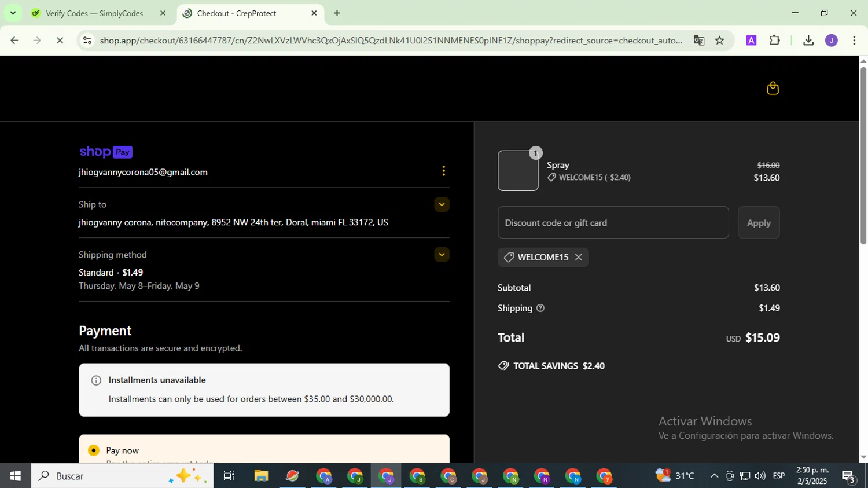Screen dimensions: 868x488
Task: Close the Verify Codes tab
Action: 163,13
